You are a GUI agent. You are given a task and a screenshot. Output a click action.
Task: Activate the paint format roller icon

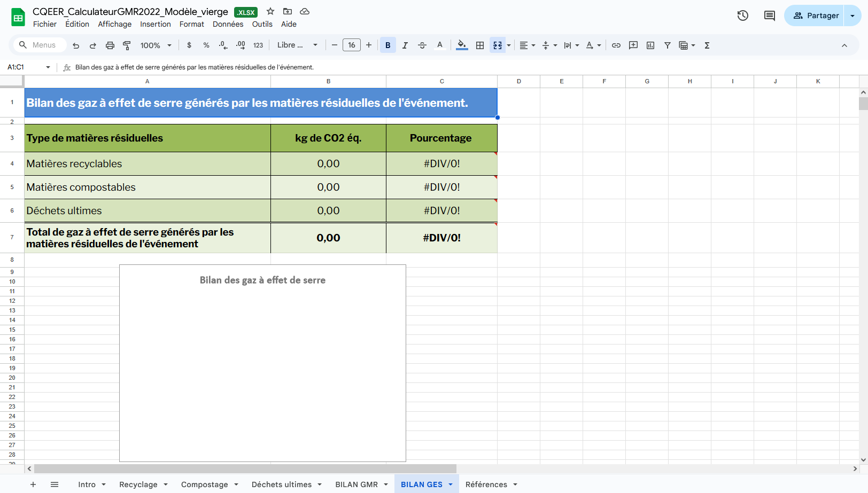pyautogui.click(x=127, y=45)
